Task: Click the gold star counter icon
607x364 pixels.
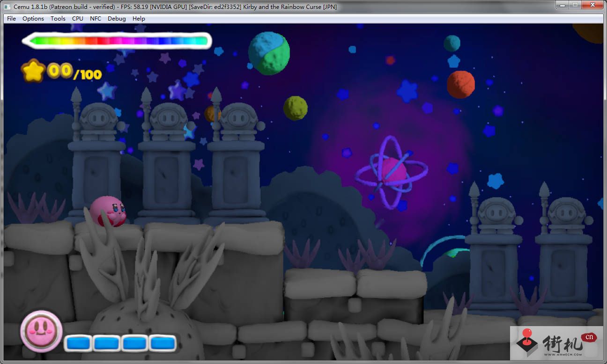Action: point(33,71)
